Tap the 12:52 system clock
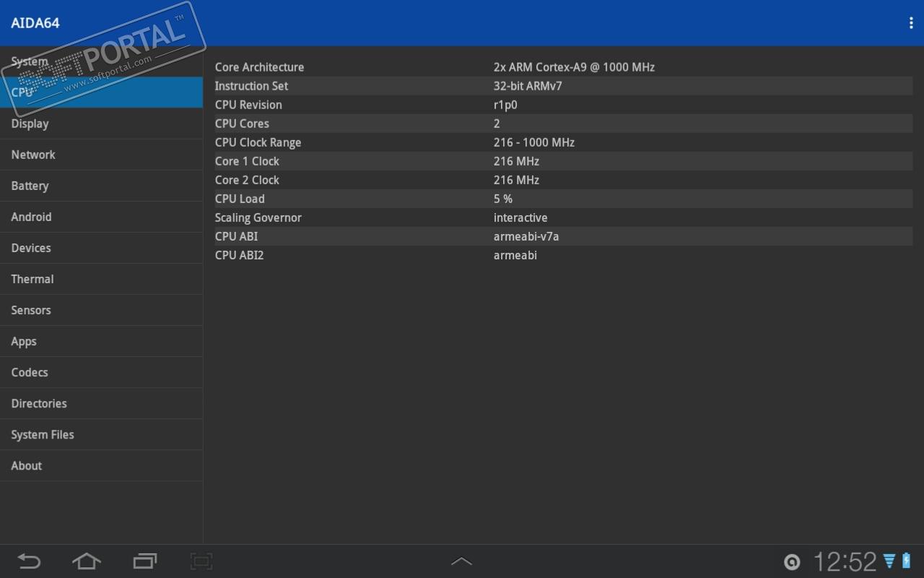 [x=845, y=561]
